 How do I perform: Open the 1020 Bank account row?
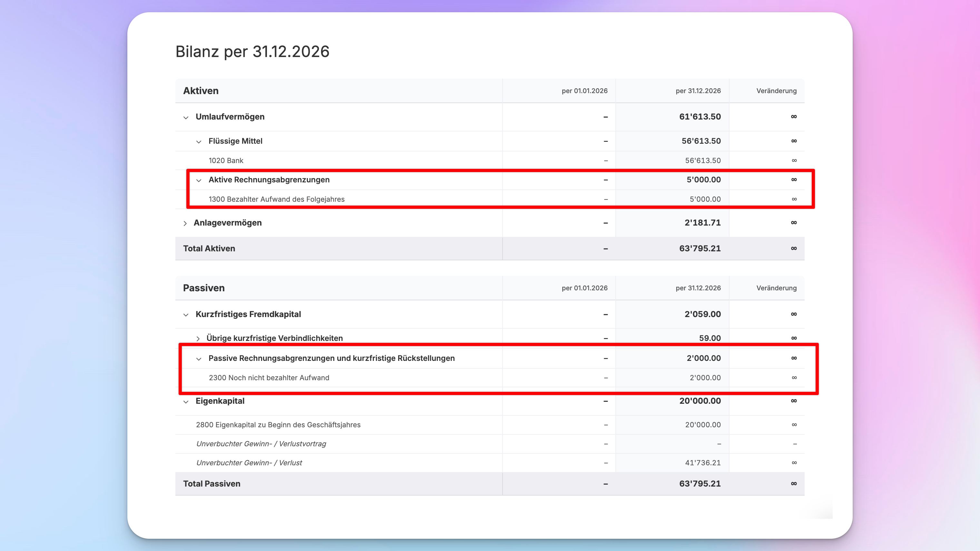coord(490,160)
